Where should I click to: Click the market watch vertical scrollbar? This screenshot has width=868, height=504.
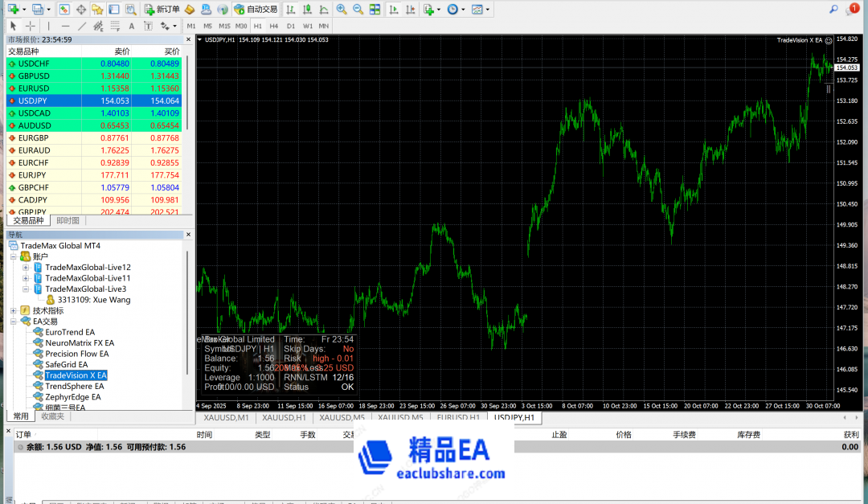(x=187, y=92)
